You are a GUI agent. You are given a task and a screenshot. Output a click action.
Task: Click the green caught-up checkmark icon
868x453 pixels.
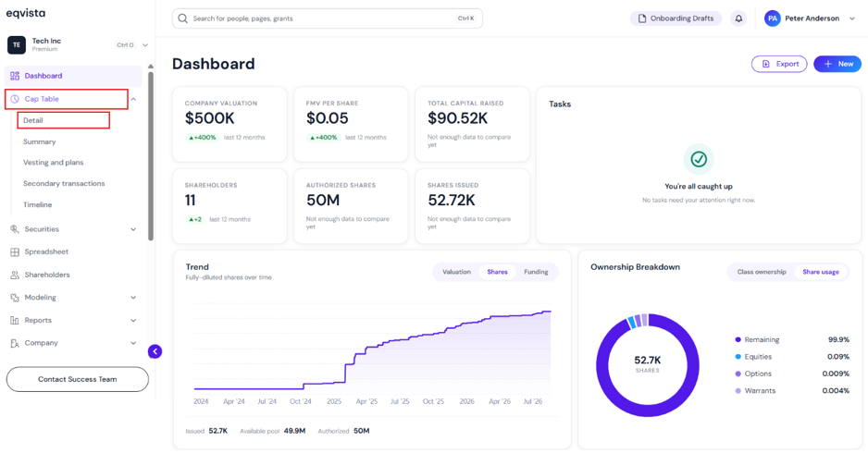tap(699, 159)
